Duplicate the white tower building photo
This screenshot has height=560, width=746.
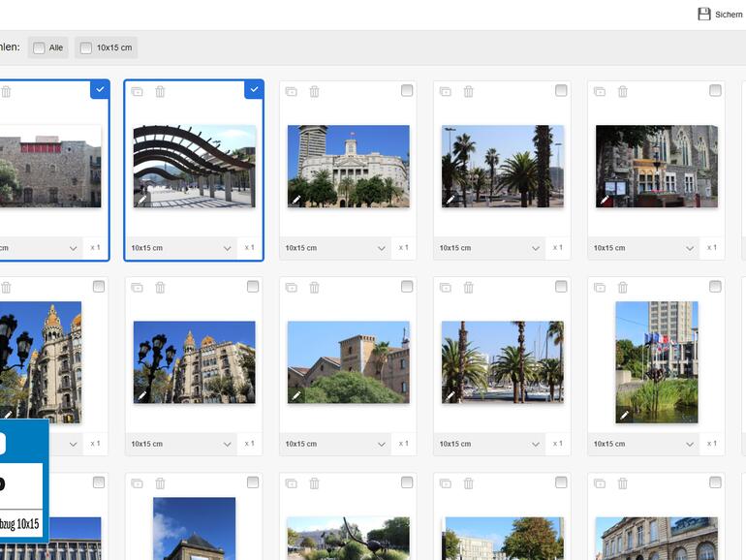(x=292, y=92)
